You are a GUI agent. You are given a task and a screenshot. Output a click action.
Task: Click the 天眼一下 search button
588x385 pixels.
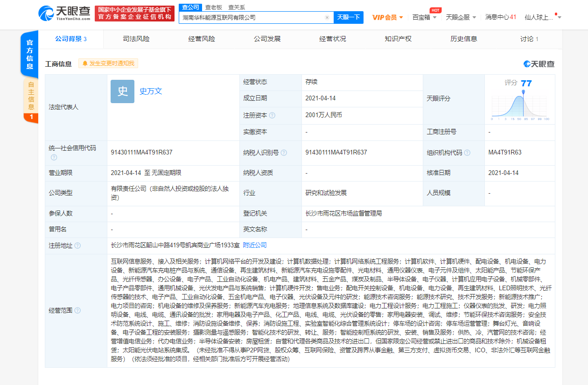click(349, 17)
